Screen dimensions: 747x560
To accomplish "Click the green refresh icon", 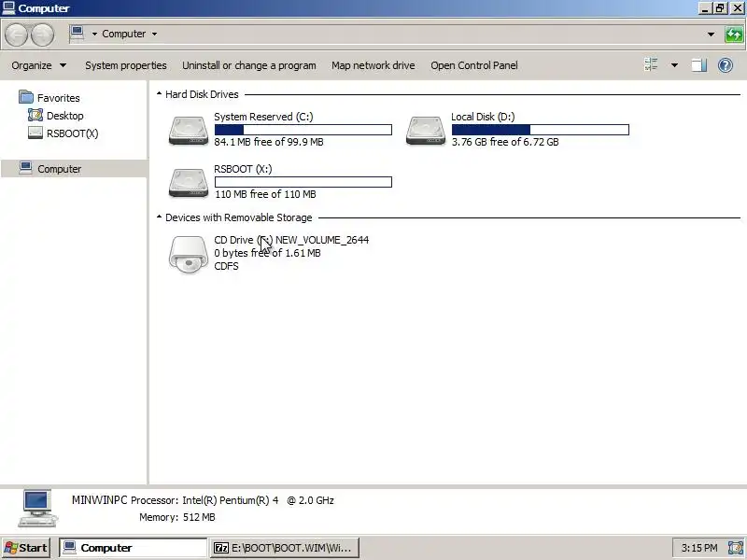I will click(734, 35).
